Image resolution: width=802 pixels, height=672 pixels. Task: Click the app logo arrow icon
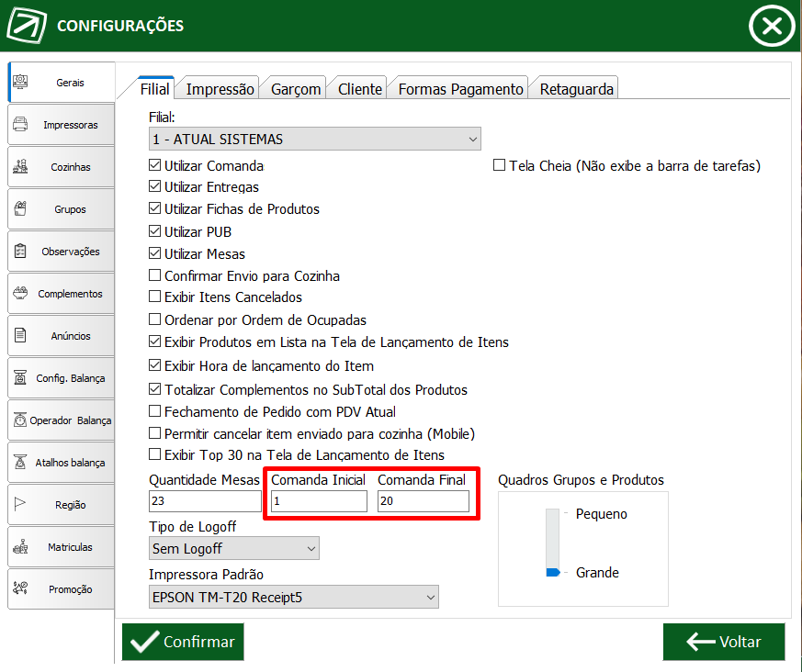[x=27, y=25]
